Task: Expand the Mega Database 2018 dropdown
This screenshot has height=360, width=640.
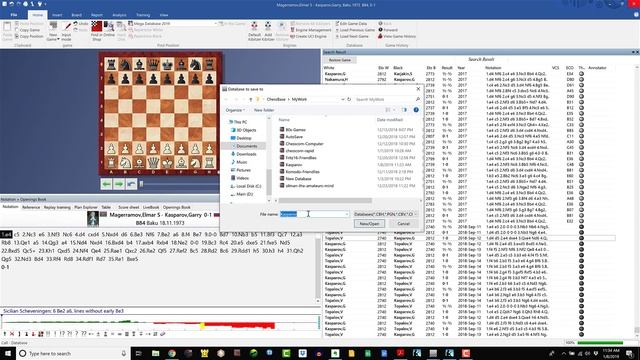Action: click(x=216, y=24)
